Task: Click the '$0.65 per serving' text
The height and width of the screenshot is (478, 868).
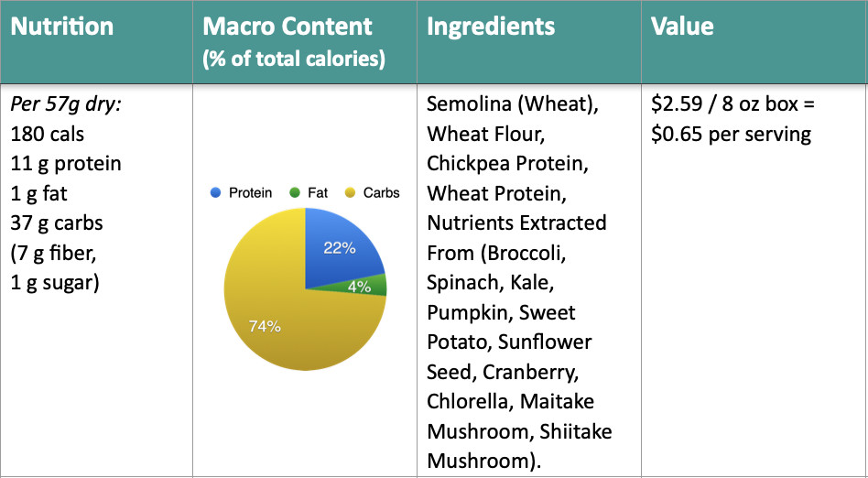Action: coord(732,135)
